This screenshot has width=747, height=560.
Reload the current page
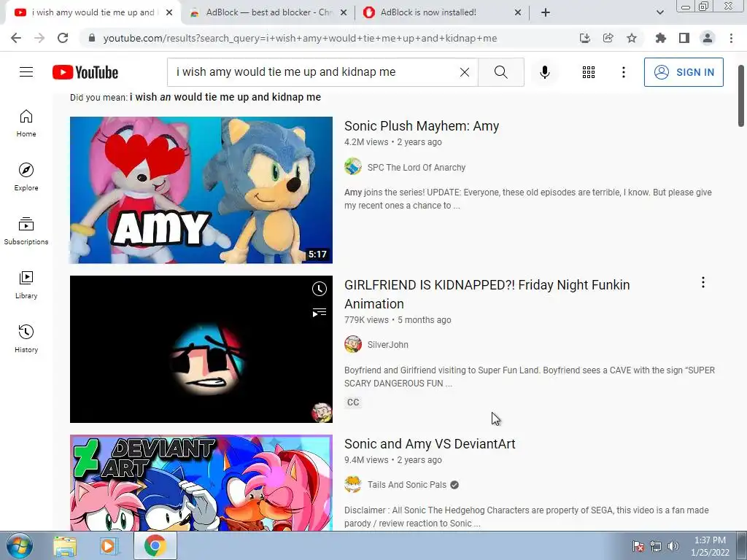[63, 38]
